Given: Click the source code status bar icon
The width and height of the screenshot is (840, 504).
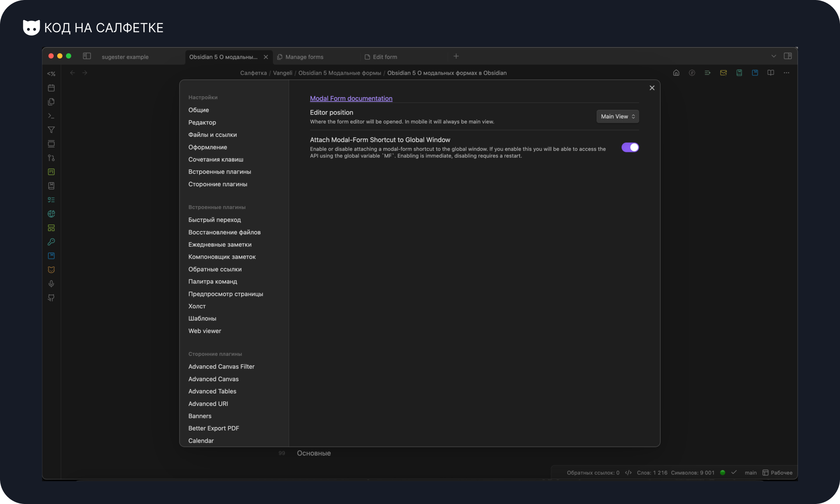Looking at the screenshot, I should tap(628, 472).
